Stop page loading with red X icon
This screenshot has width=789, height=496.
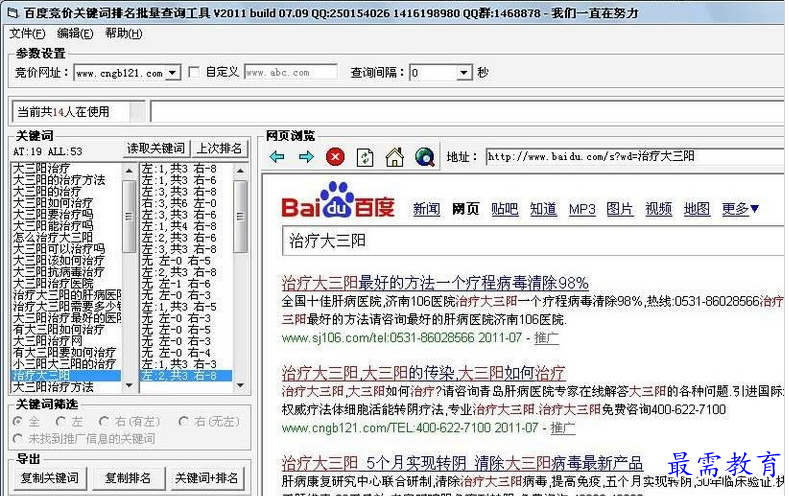click(x=335, y=157)
